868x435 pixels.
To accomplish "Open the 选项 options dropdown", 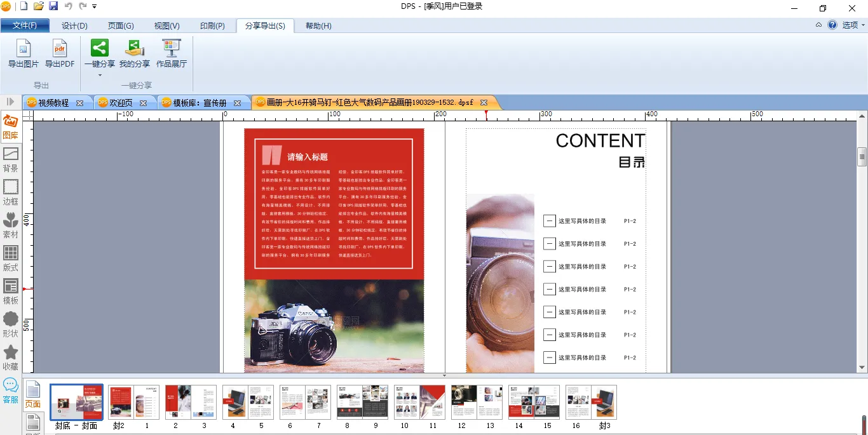I will coord(853,25).
